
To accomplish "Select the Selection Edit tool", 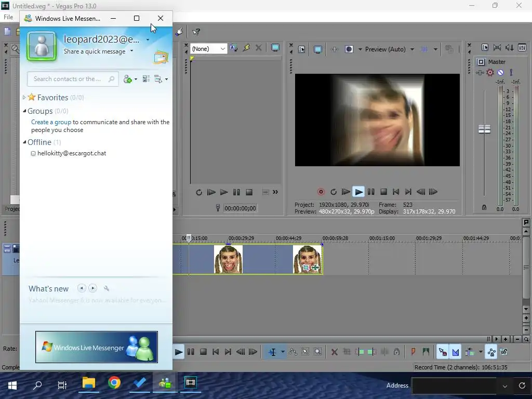I will pos(305,352).
